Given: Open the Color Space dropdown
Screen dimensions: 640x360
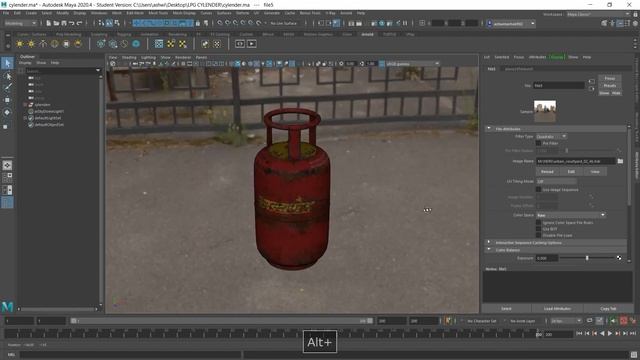Looking at the screenshot, I should [571, 215].
